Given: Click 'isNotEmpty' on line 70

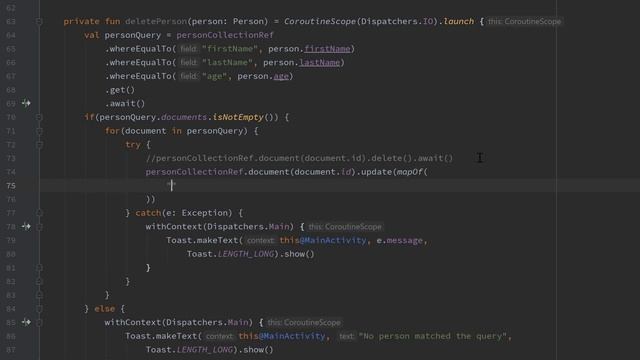Looking at the screenshot, I should [238, 117].
